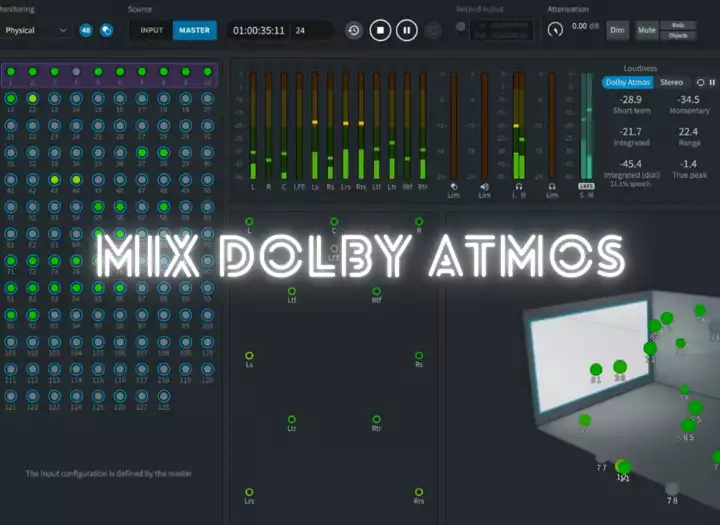The width and height of the screenshot is (720, 525).
Task: Toggle the Mute button
Action: 647,30
